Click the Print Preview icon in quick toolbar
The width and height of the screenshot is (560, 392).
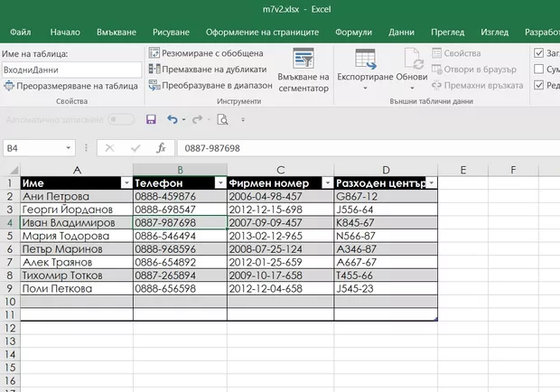coord(222,119)
